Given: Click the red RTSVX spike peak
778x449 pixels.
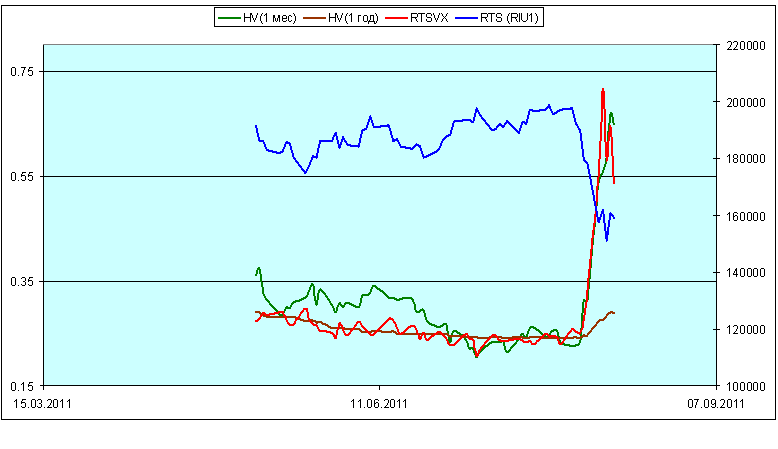Looking at the screenshot, I should tap(603, 90).
